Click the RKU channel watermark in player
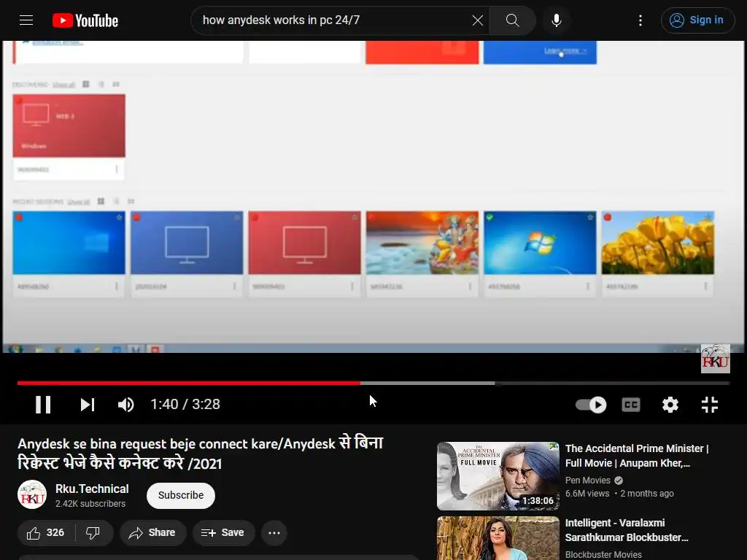The image size is (747, 560). (x=716, y=359)
